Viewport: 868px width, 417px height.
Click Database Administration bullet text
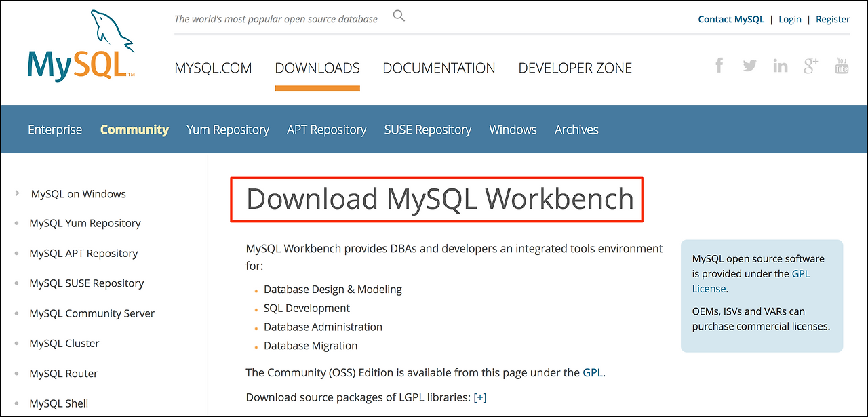pyautogui.click(x=323, y=327)
